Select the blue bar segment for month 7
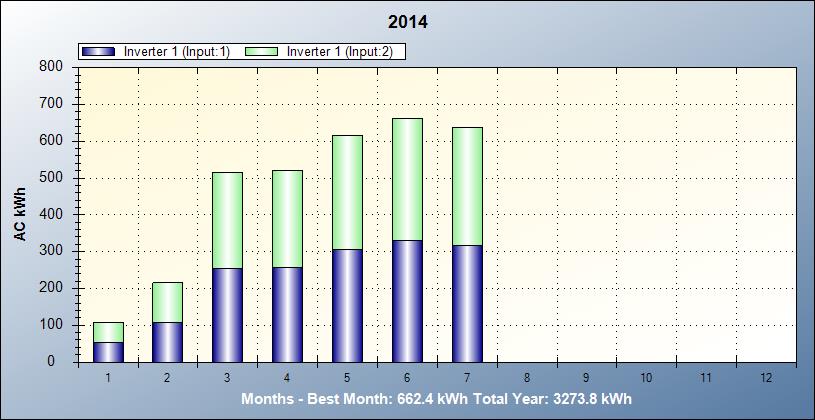This screenshot has width=815, height=420. (467, 303)
